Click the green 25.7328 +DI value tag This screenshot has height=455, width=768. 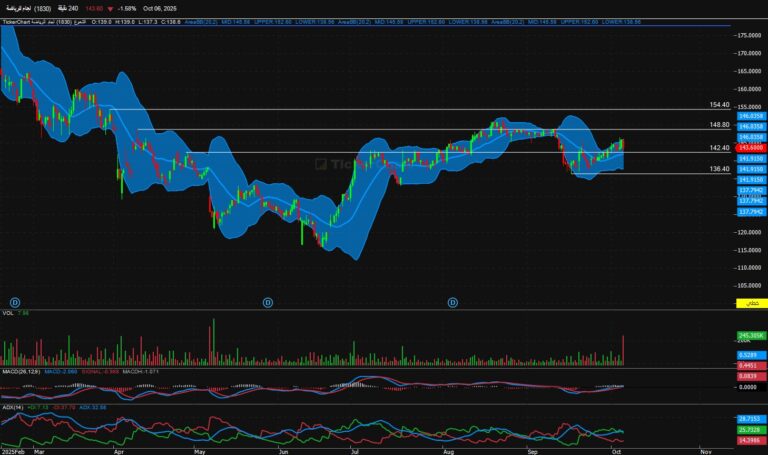tap(751, 430)
